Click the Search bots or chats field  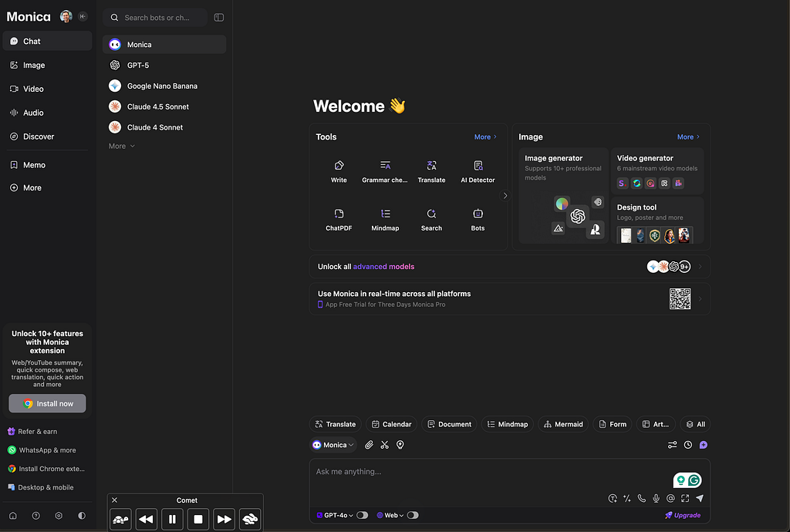click(x=155, y=18)
